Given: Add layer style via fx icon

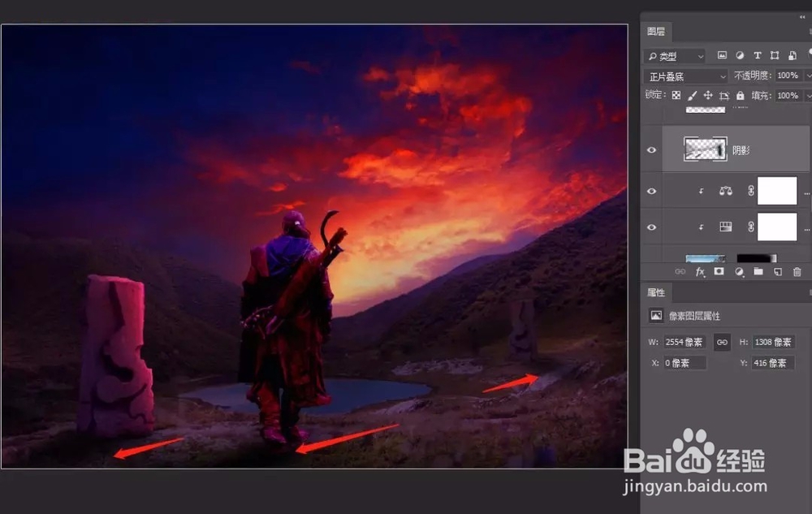Looking at the screenshot, I should 700,272.
